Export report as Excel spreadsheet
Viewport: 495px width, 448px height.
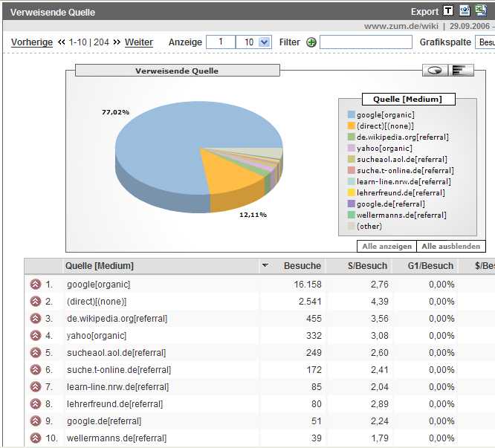(x=481, y=11)
